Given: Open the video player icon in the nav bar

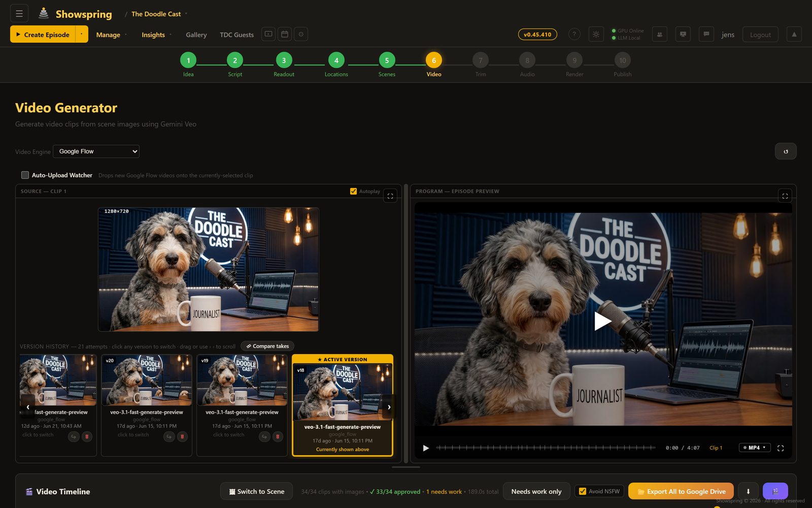Looking at the screenshot, I should pyautogui.click(x=268, y=34).
